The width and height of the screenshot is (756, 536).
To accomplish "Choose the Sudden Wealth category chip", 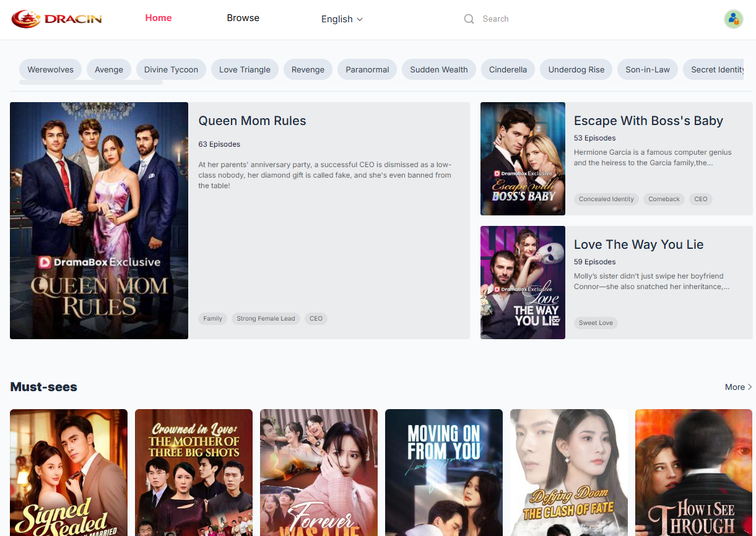I will click(x=438, y=69).
